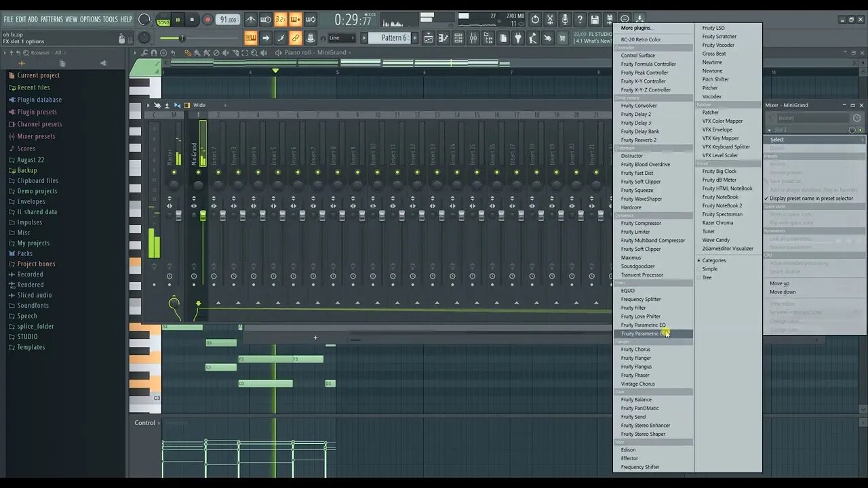Expand the Select submenu
The width and height of the screenshot is (868, 488).
[x=814, y=140]
